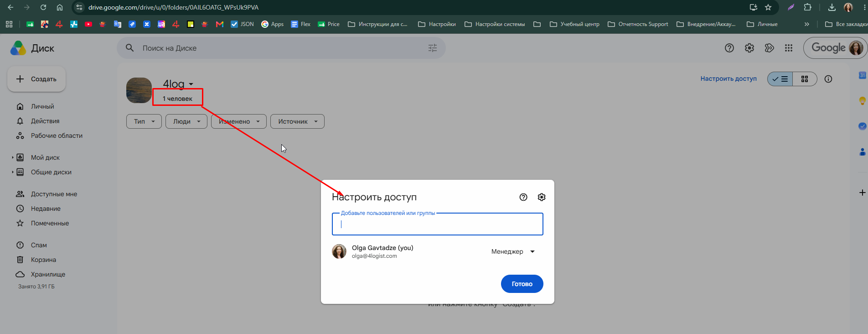Open Действия in the sidebar
Screen dimensions: 868x334
point(45,121)
